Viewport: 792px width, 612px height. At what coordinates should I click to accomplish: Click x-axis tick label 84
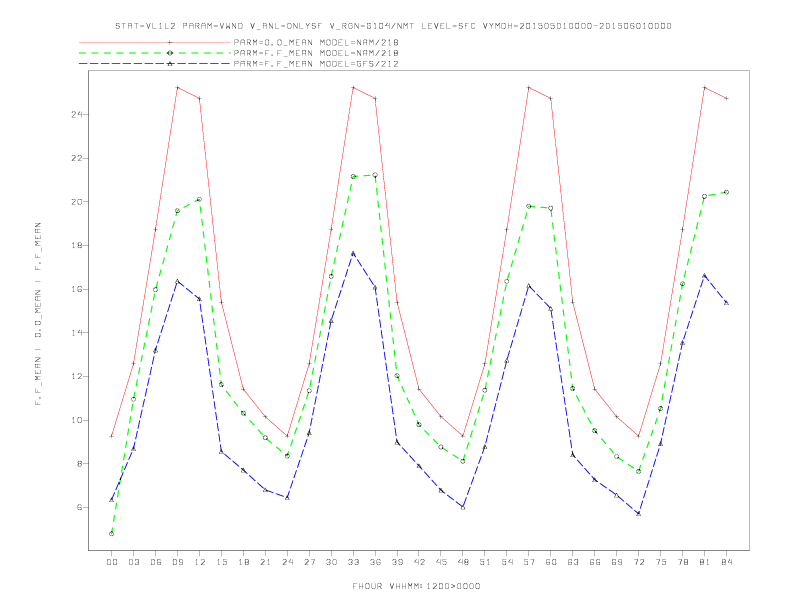[727, 562]
